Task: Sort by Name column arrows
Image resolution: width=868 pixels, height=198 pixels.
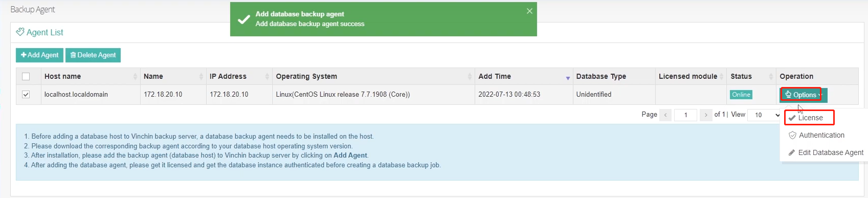Action: [x=201, y=76]
